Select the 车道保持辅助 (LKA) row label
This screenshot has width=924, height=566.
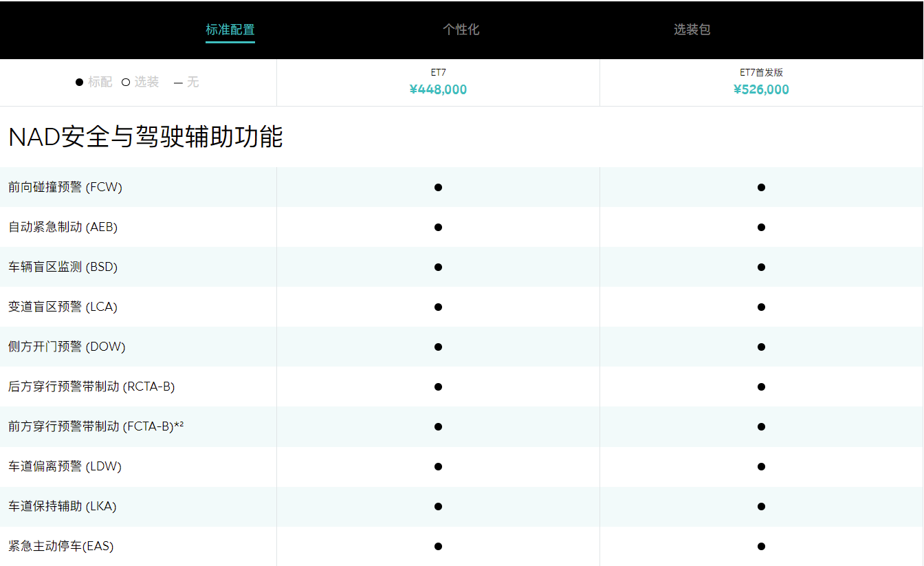(63, 506)
